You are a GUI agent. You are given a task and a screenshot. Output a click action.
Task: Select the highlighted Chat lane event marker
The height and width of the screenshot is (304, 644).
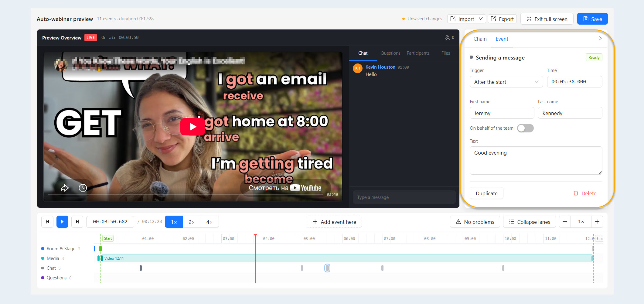coord(327,268)
